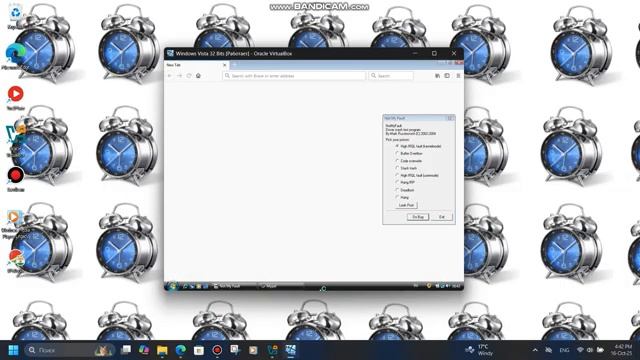Open the browser hamburger menu

click(x=458, y=76)
